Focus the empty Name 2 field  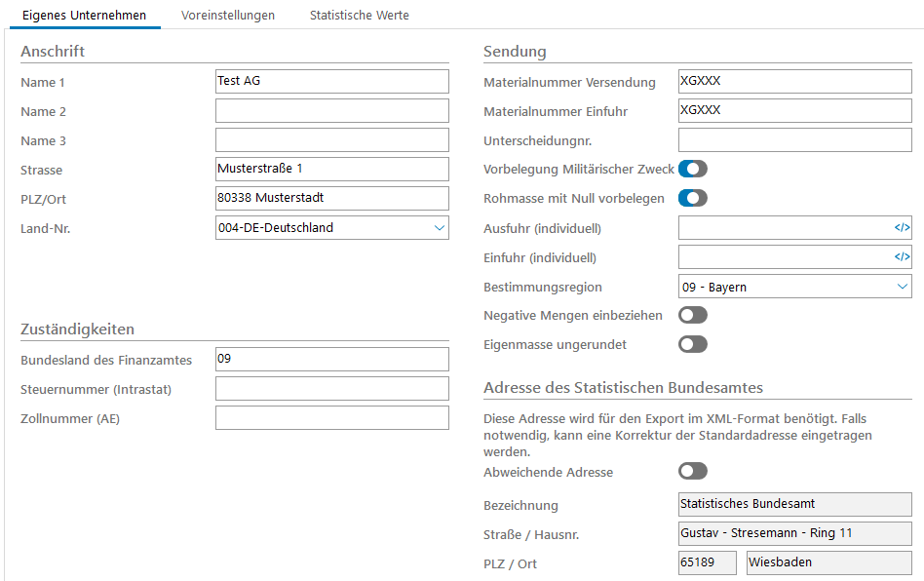click(x=331, y=111)
